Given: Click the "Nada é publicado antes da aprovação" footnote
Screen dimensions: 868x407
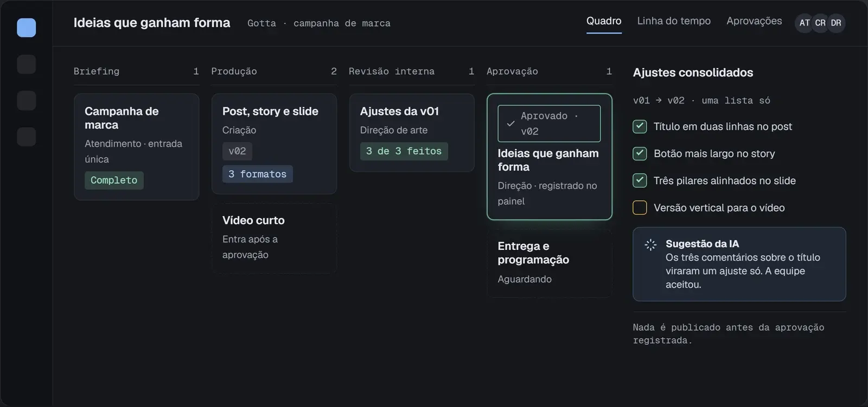Looking at the screenshot, I should click(x=729, y=334).
